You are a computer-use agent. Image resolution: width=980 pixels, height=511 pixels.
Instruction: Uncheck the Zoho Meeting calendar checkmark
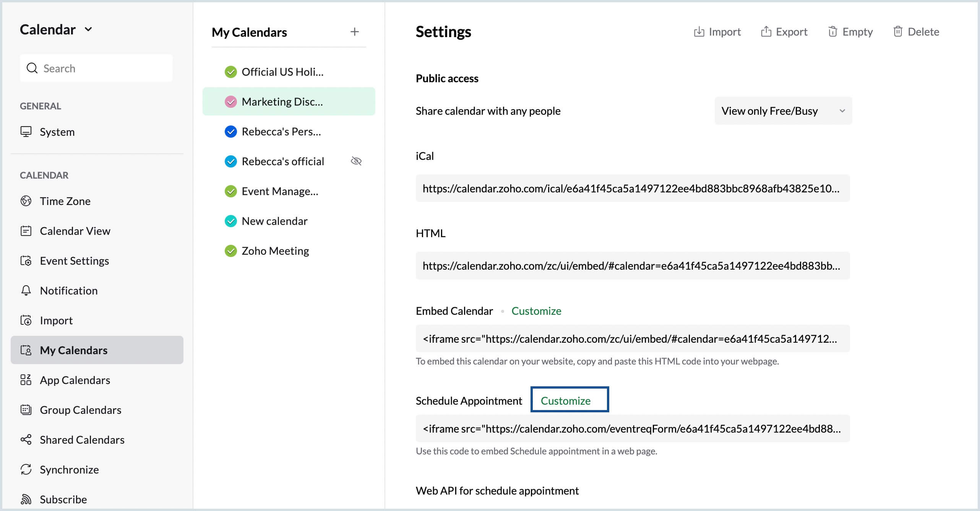230,251
